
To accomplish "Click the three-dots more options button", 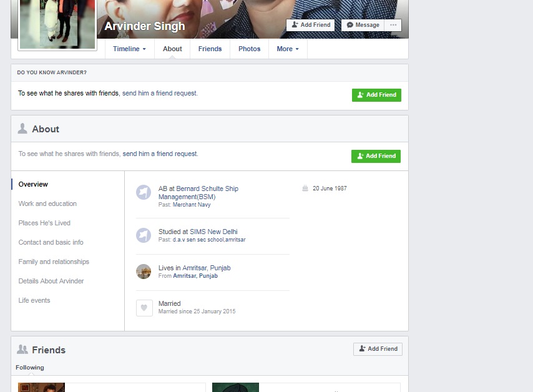I will click(393, 25).
